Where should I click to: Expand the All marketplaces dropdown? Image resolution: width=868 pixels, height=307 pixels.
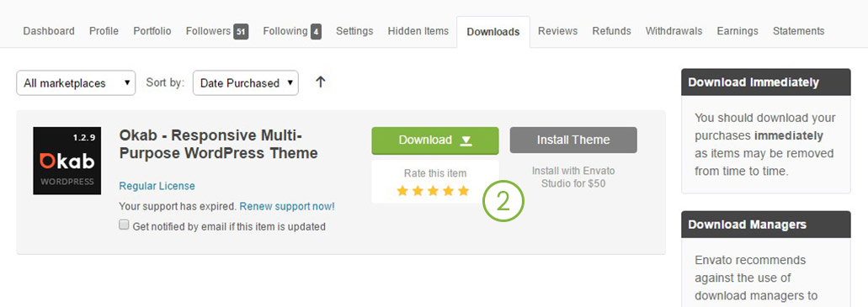[x=76, y=83]
